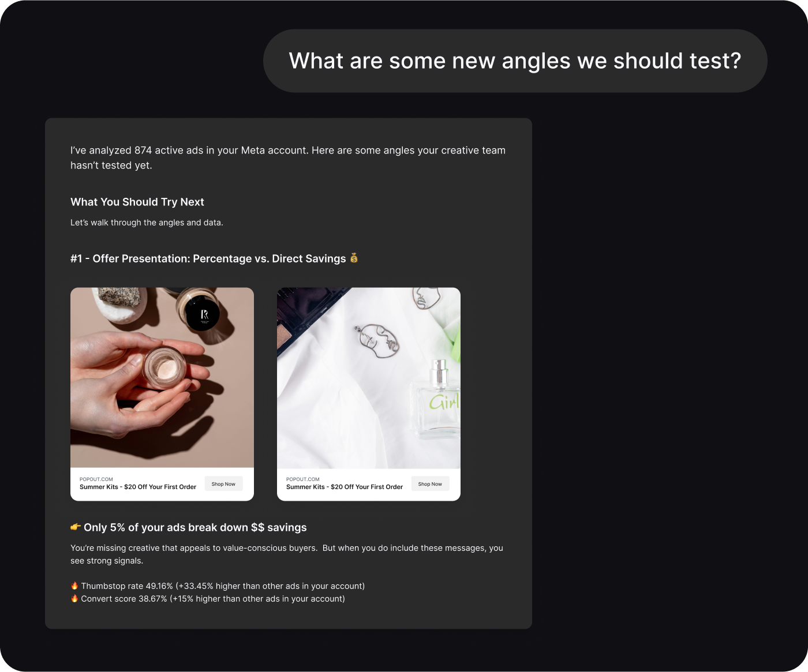Click 'Only 5% of your ads' heading
Viewport: 808px width, 672px height.
coord(195,527)
